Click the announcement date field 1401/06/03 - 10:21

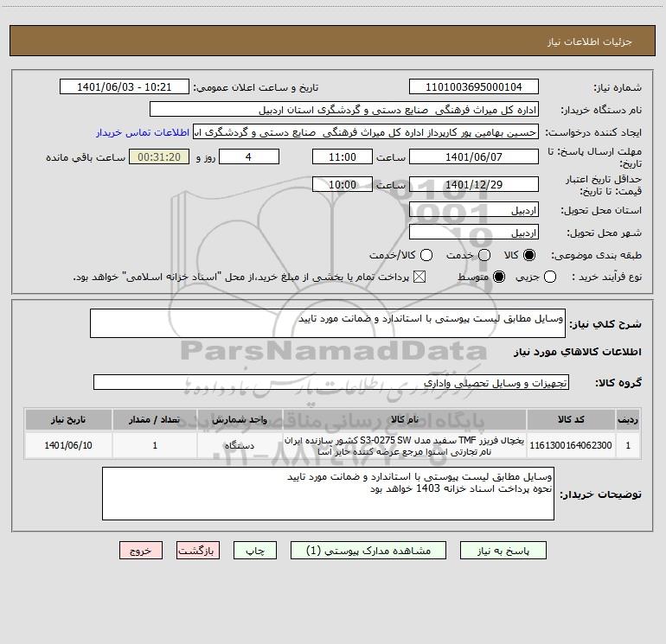pyautogui.click(x=125, y=87)
